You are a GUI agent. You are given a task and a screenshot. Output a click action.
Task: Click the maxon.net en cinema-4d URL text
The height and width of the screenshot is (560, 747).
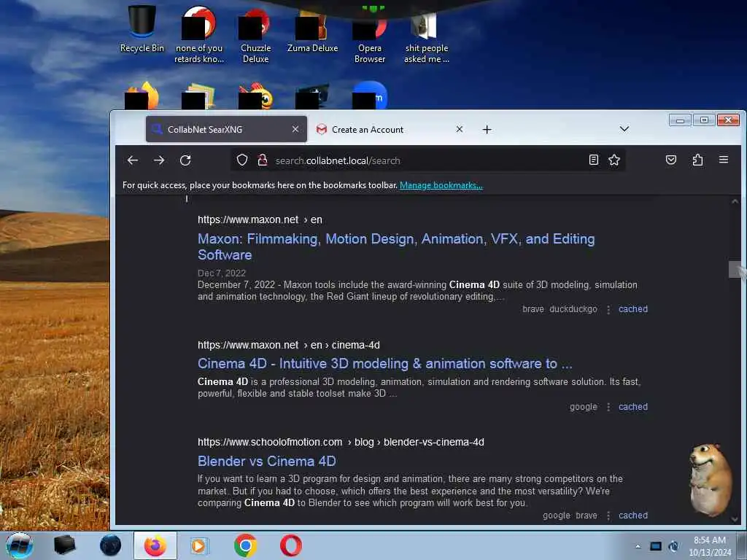point(289,345)
